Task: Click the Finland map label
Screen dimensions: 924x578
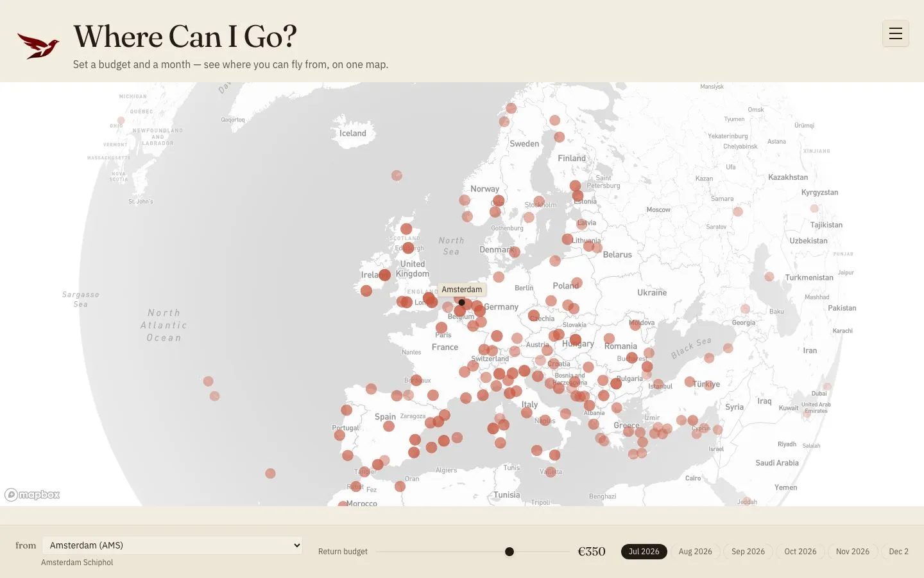Action: point(572,159)
